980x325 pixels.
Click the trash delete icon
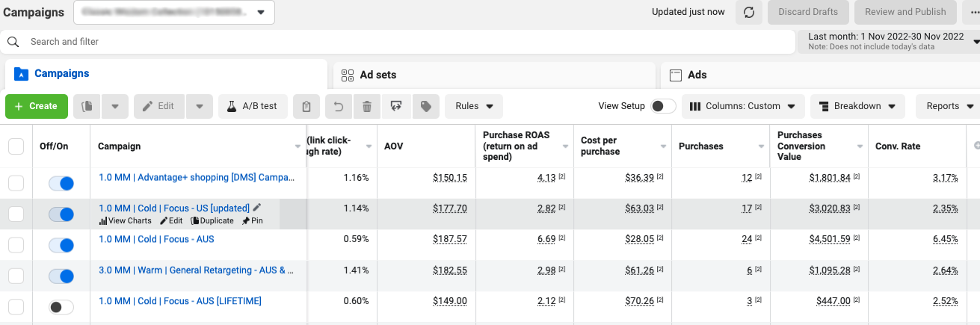coord(366,106)
